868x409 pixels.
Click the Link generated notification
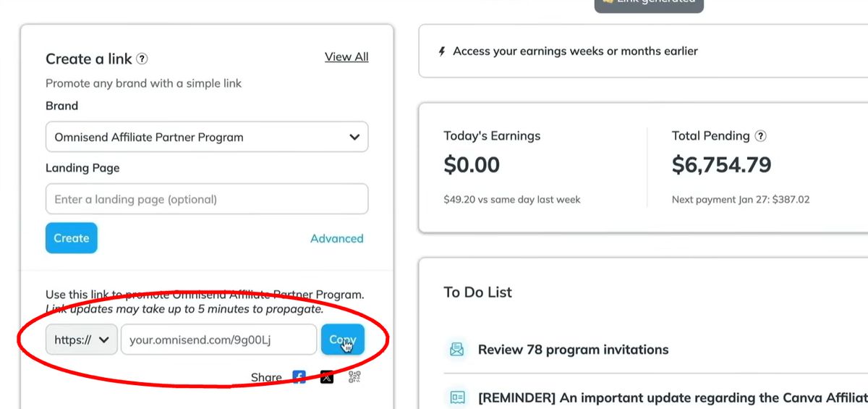649,4
